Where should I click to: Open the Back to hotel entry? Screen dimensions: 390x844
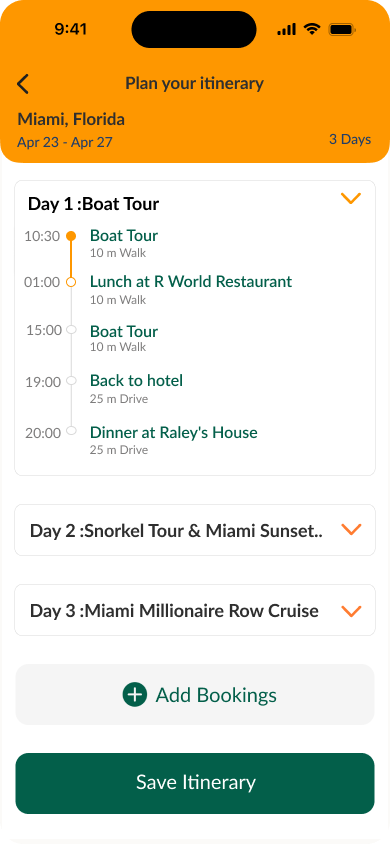pos(137,381)
